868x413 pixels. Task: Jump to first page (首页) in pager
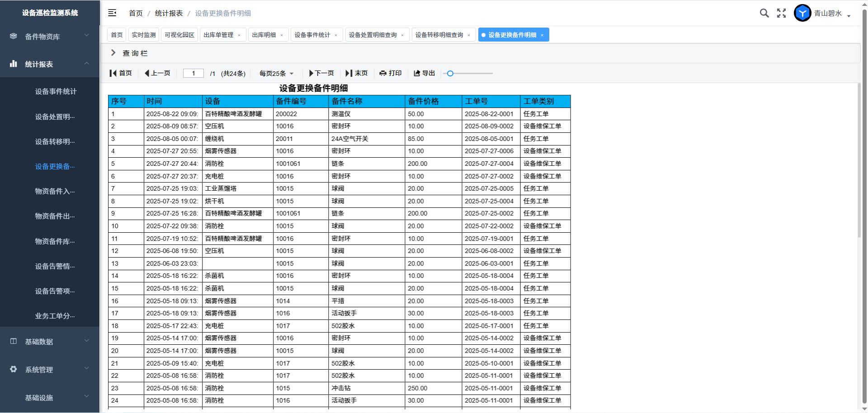(x=121, y=73)
